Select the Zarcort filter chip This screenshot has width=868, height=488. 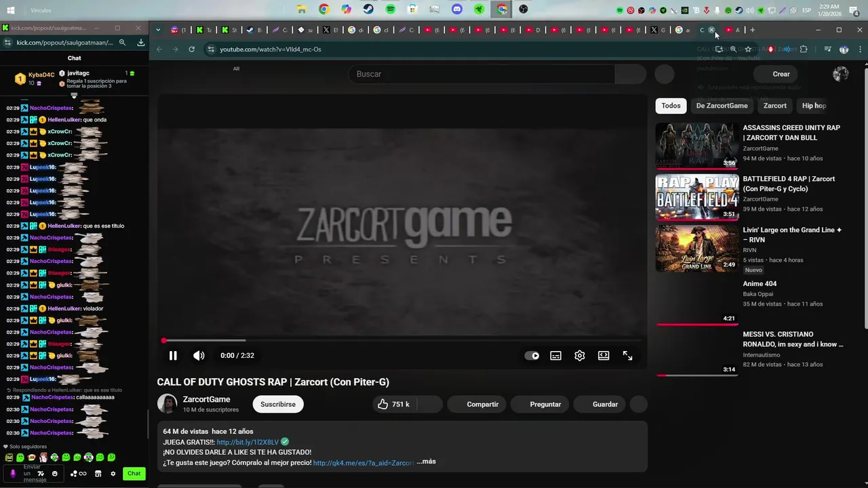pos(774,106)
